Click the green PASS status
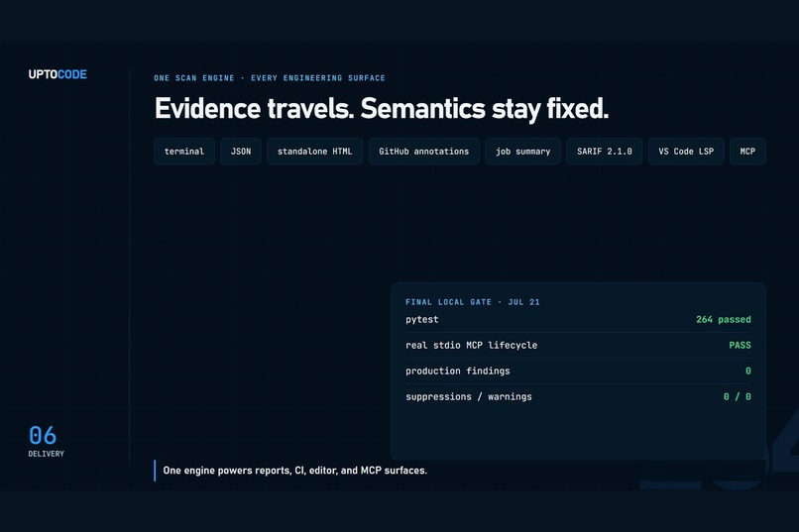 click(740, 345)
